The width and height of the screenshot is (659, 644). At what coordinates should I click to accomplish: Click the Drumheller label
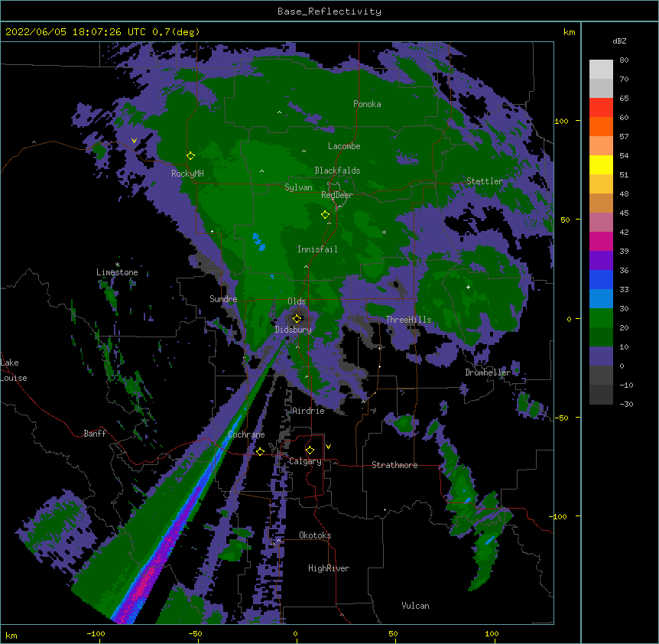(488, 372)
